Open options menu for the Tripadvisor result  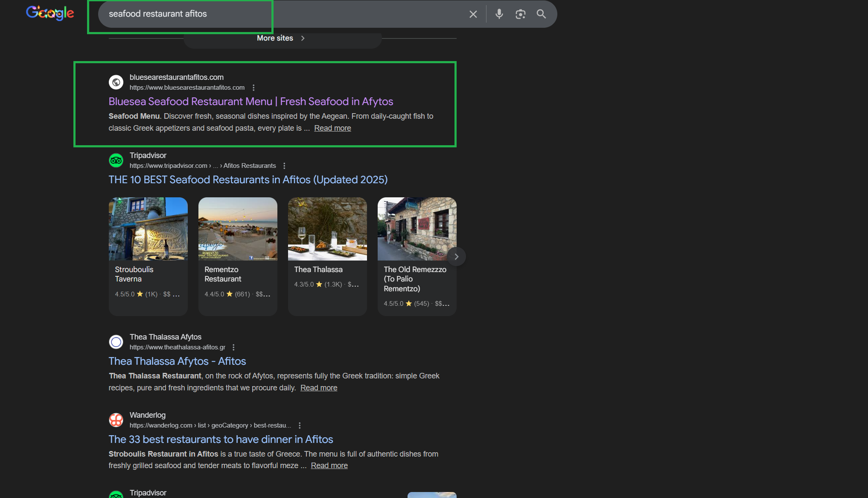tap(284, 165)
